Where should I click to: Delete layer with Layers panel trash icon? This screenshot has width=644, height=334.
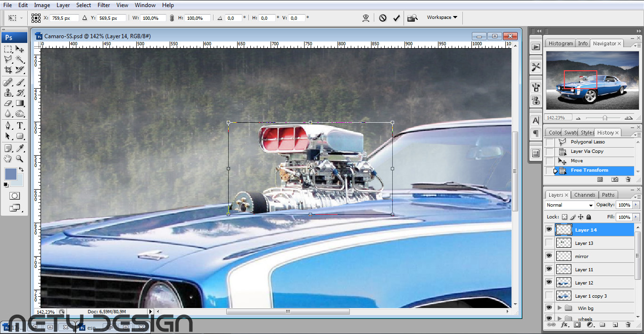(628, 325)
